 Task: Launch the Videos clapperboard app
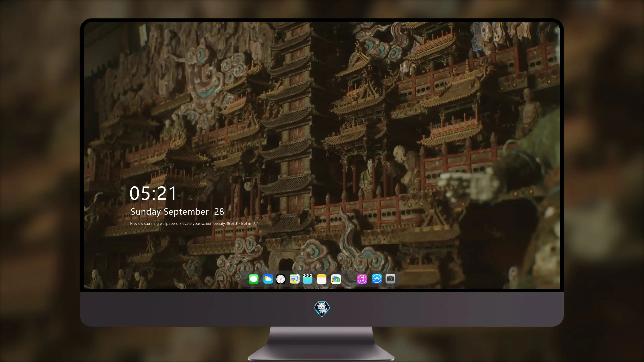point(308,279)
